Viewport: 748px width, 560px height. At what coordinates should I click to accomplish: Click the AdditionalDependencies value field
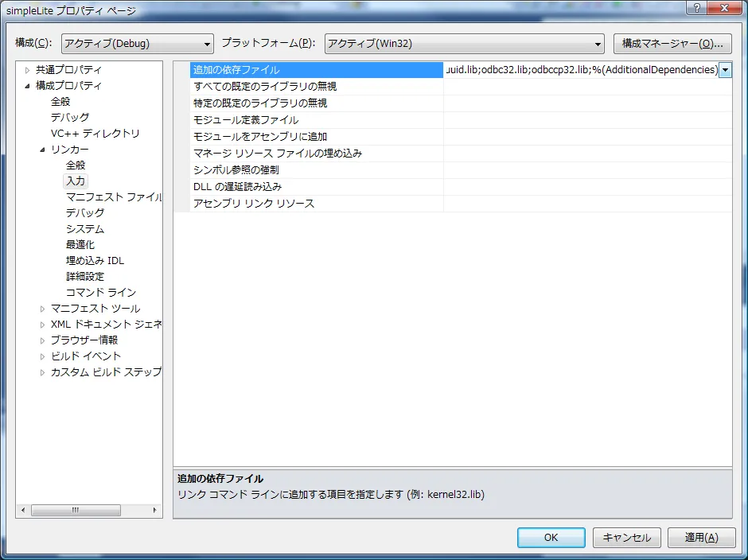click(x=582, y=70)
